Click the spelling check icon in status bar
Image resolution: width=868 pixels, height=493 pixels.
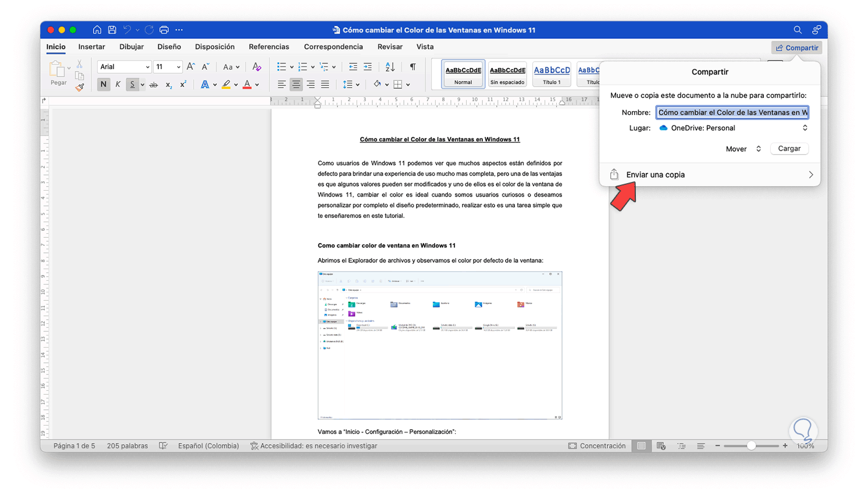tap(163, 446)
